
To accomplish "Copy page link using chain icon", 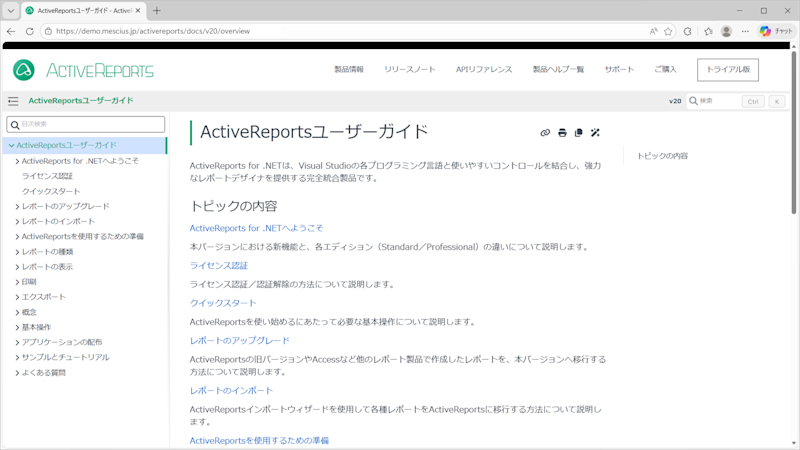I will pos(545,133).
